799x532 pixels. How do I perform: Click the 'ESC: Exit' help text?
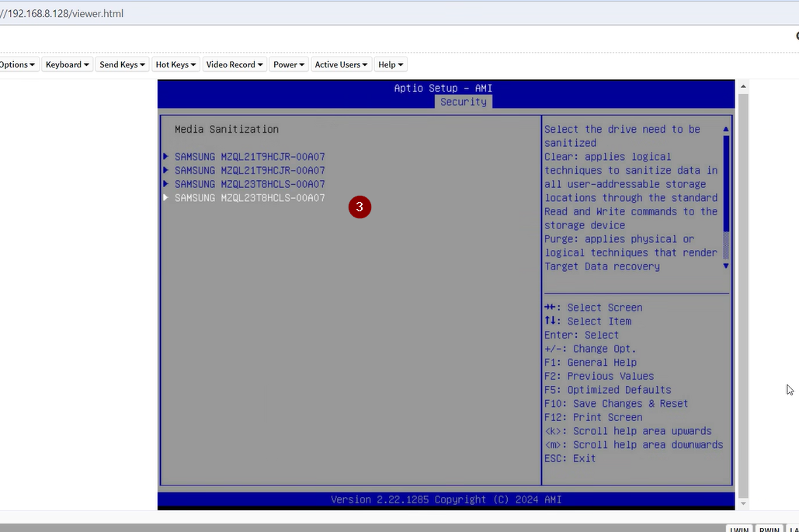570,459
